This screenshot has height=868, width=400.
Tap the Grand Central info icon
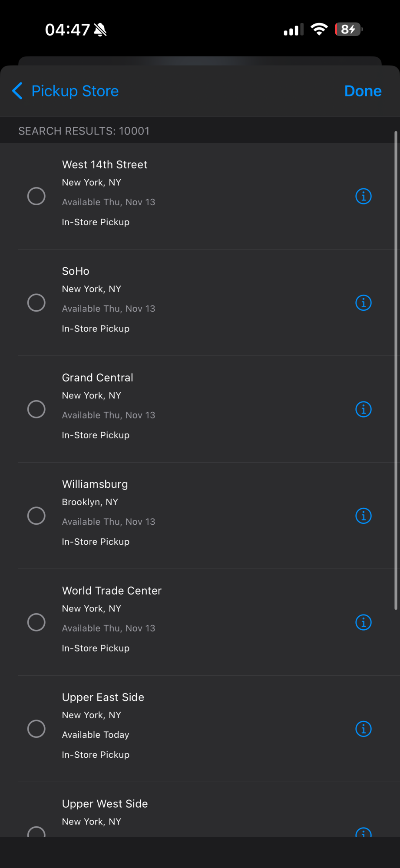click(363, 409)
